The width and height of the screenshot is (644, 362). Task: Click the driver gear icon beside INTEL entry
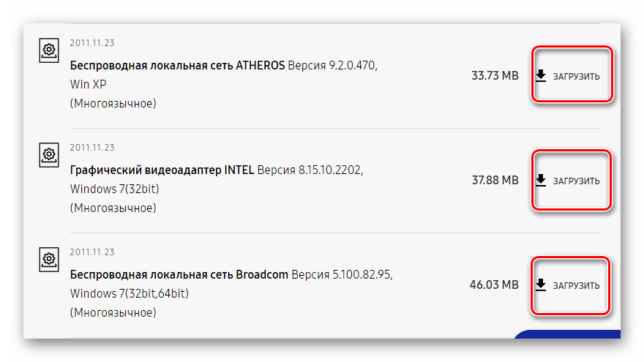[x=49, y=155]
